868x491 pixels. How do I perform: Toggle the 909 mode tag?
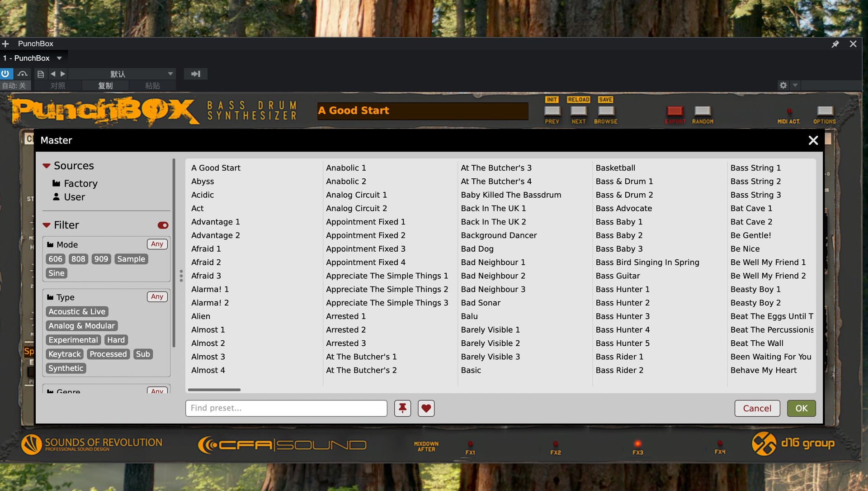pyautogui.click(x=101, y=259)
